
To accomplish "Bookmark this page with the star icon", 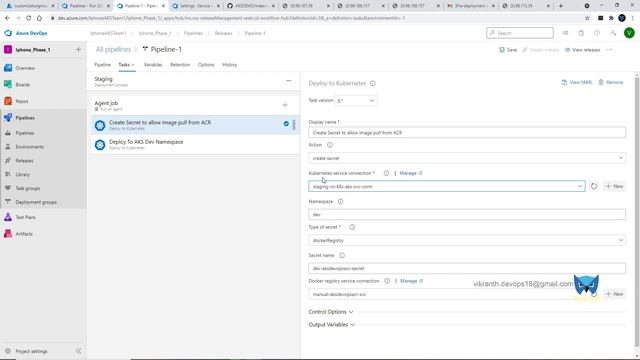I will click(x=587, y=18).
